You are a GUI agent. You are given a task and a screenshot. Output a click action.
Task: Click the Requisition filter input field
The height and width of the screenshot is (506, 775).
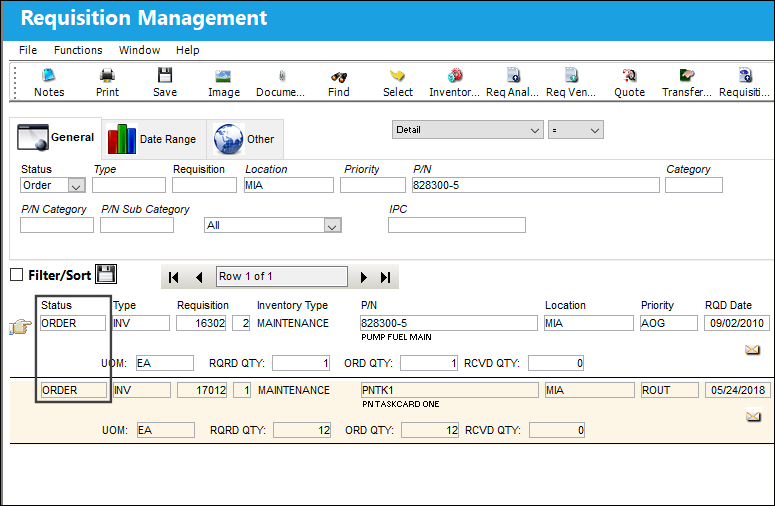pyautogui.click(x=204, y=185)
